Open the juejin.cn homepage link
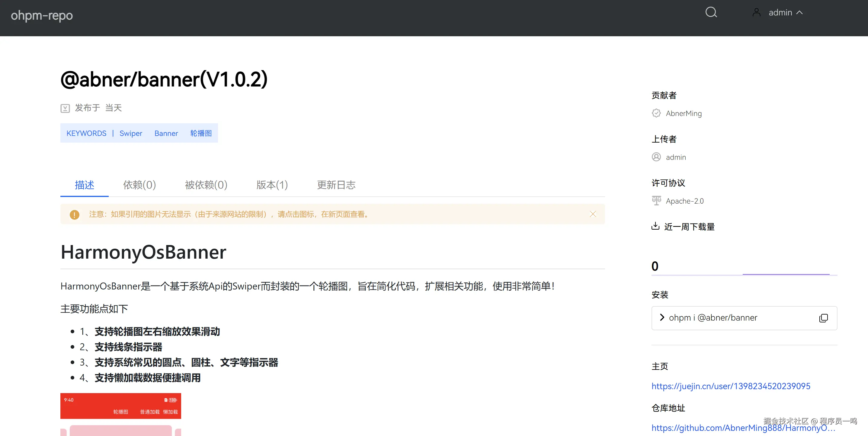Viewport: 868px width, 436px height. tap(731, 386)
